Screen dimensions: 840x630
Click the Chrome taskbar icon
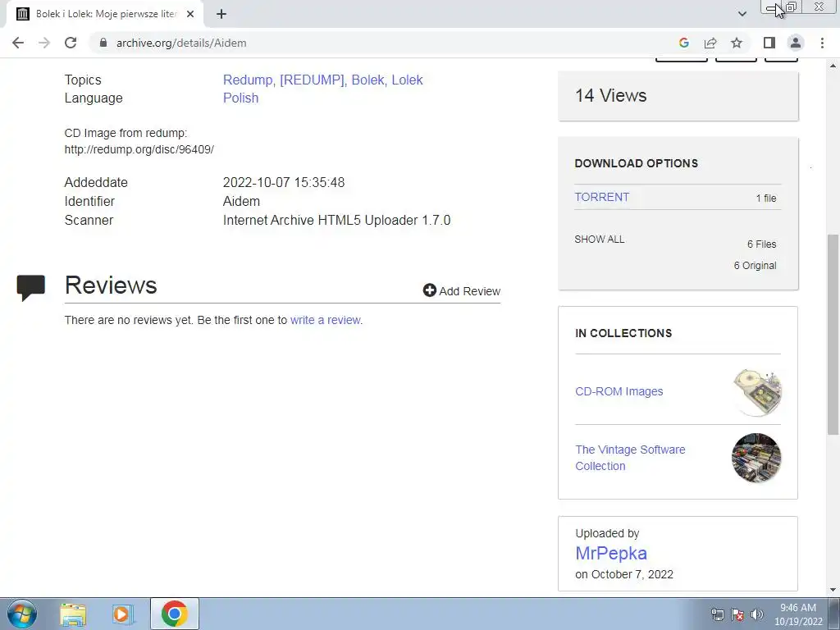tap(174, 614)
